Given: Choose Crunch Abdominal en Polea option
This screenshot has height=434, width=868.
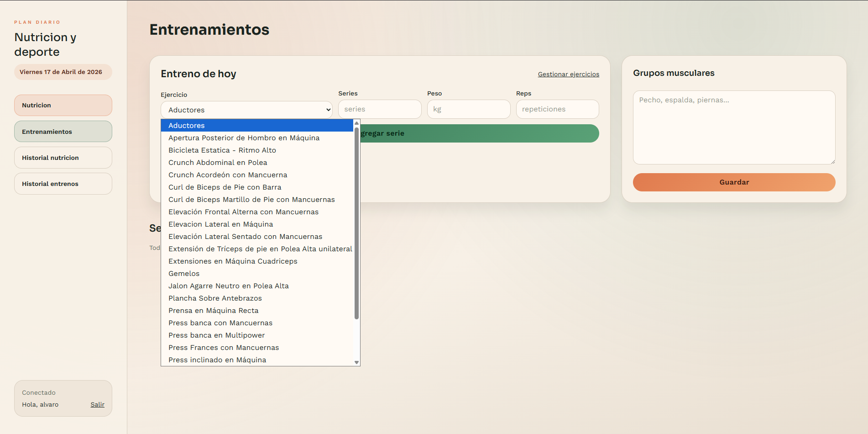Looking at the screenshot, I should [218, 163].
